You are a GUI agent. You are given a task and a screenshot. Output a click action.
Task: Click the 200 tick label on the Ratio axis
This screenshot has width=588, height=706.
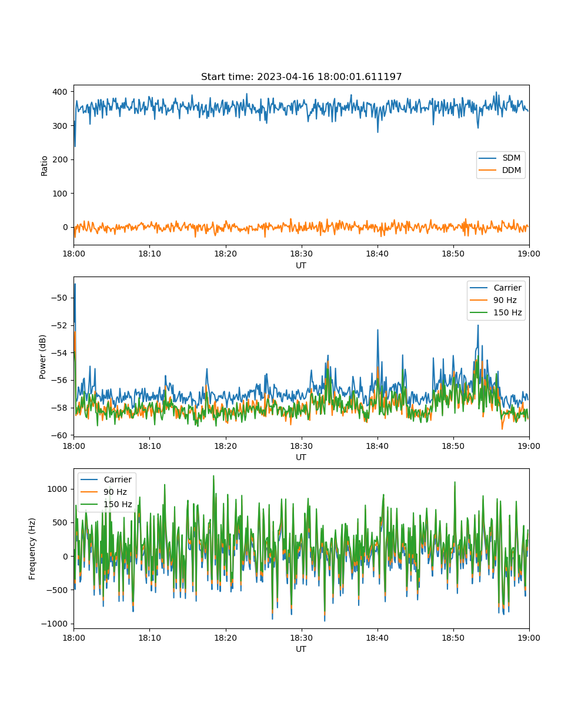[61, 159]
